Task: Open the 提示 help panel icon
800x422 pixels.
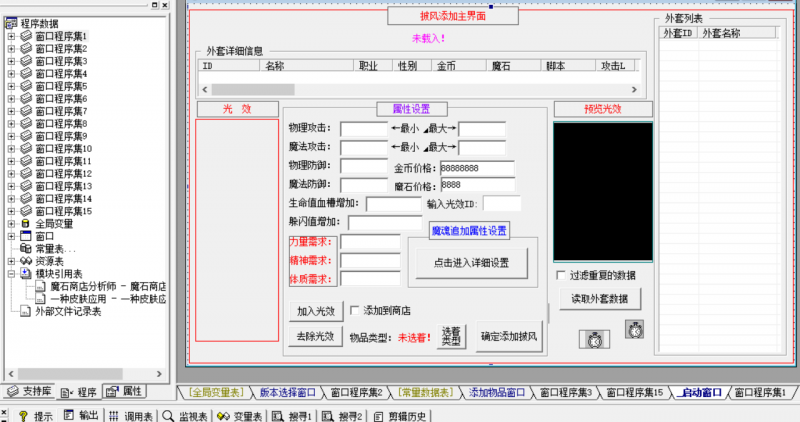Action: [x=23, y=416]
